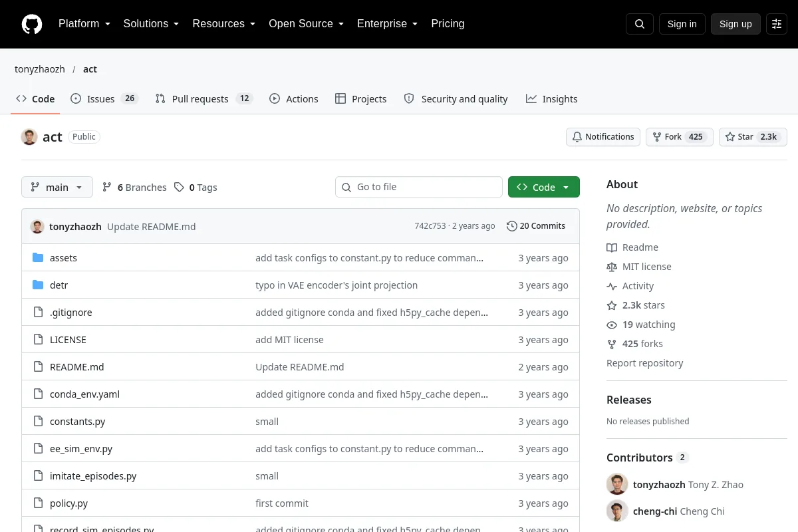Open the ee_sim_env.py file
Image resolution: width=798 pixels, height=532 pixels.
pyautogui.click(x=81, y=449)
